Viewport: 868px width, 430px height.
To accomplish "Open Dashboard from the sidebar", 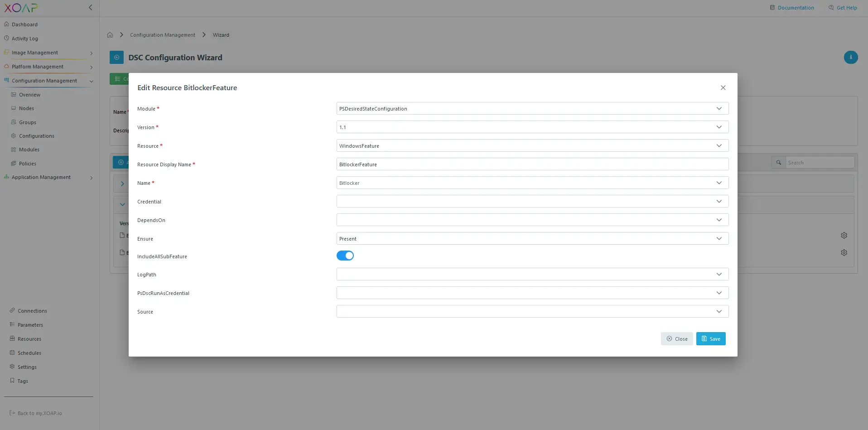I will tap(24, 24).
